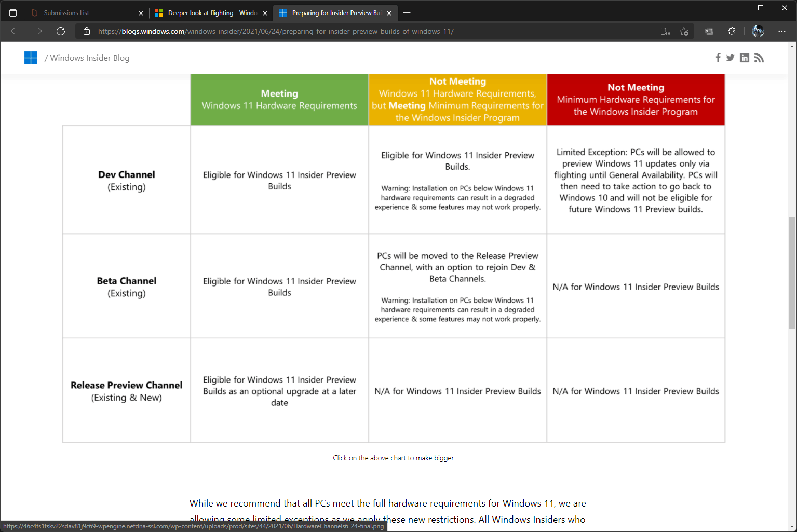Open the user profile avatar
This screenshot has height=532, width=797.
(758, 31)
